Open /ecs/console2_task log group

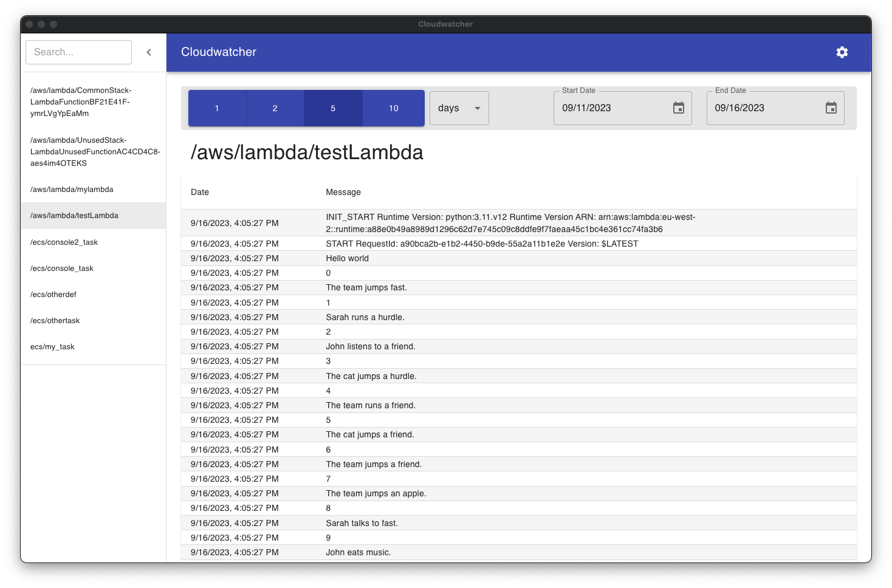point(93,242)
